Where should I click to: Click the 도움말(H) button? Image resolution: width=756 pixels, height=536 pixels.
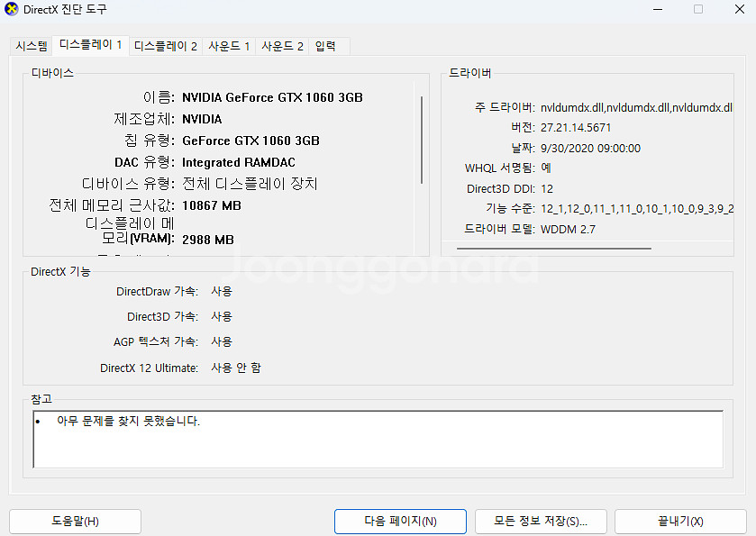tap(75, 521)
